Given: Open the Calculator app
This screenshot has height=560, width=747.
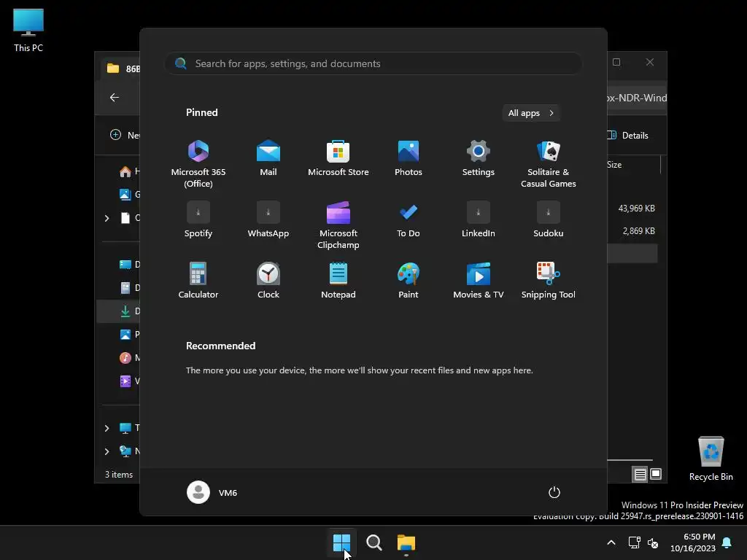Looking at the screenshot, I should point(198,281).
